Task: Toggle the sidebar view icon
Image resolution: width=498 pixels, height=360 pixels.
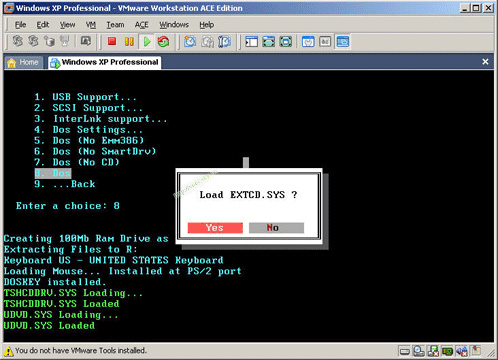Action: tap(251, 41)
